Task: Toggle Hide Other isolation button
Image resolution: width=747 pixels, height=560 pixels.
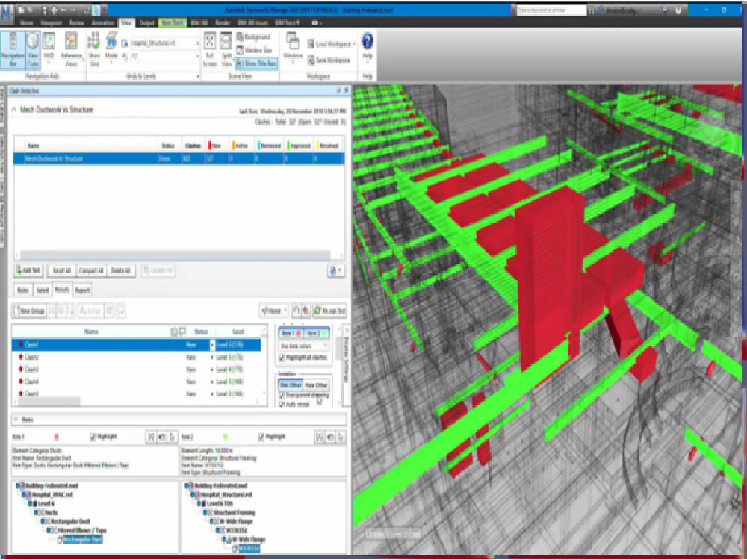Action: 316,385
